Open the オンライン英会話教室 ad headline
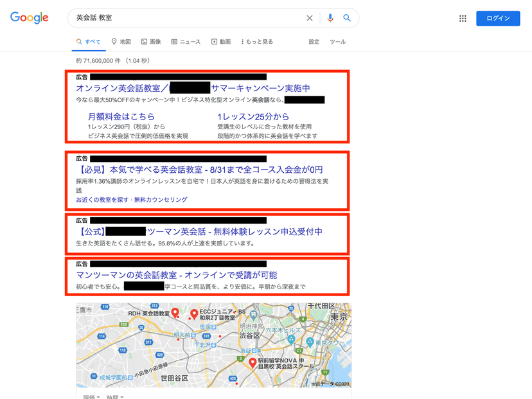Image resolution: width=532 pixels, height=399 pixels. pos(193,88)
